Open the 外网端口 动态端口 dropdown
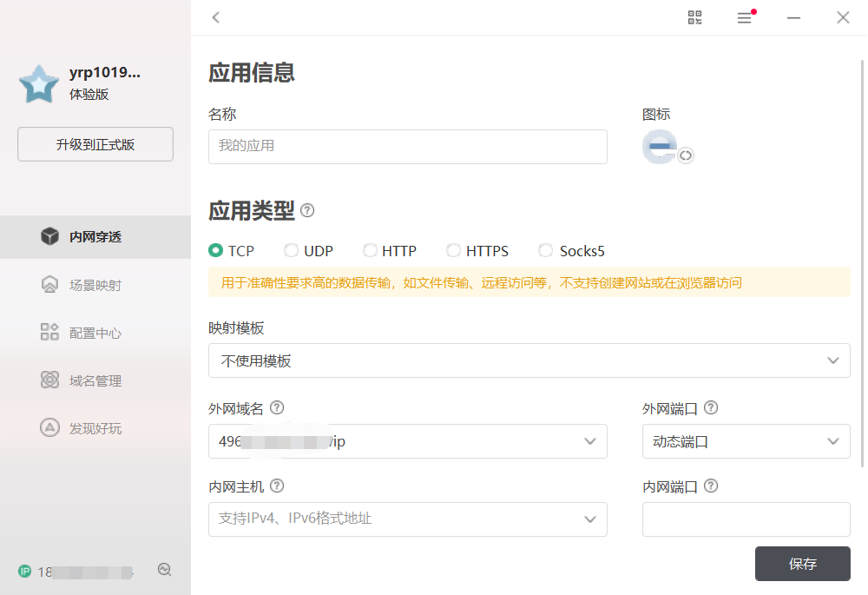 coord(746,441)
